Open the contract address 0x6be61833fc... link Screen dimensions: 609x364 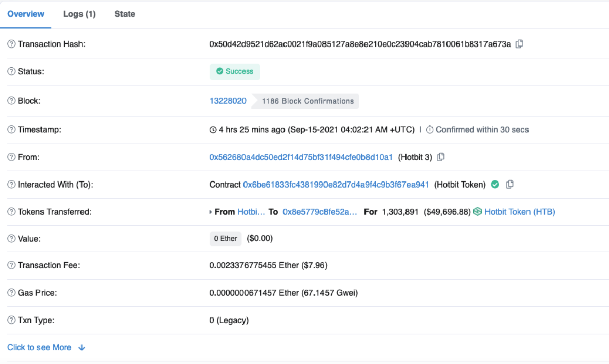coord(336,185)
